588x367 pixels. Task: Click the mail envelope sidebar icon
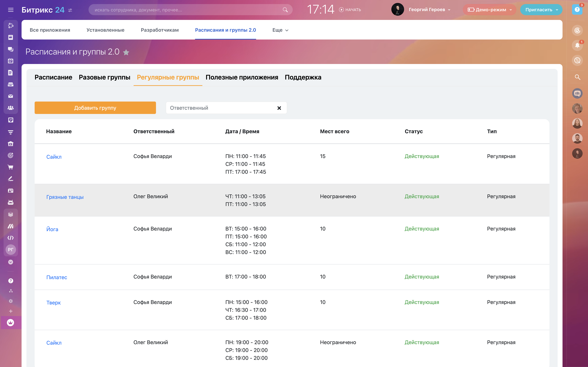(10, 96)
